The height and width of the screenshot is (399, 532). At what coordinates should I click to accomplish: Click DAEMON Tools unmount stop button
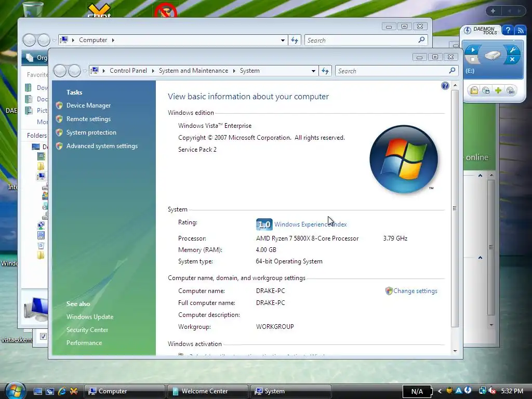point(473,60)
